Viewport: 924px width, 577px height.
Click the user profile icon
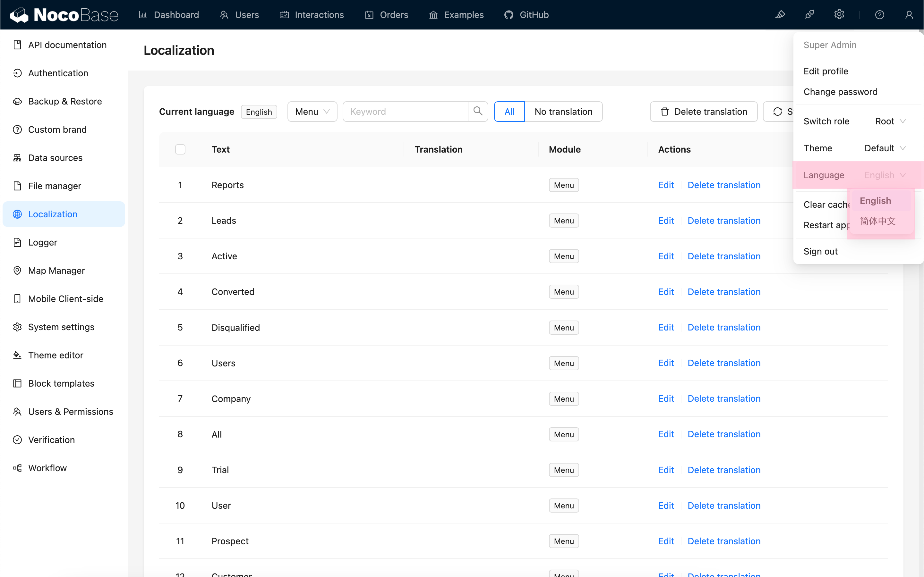(909, 15)
